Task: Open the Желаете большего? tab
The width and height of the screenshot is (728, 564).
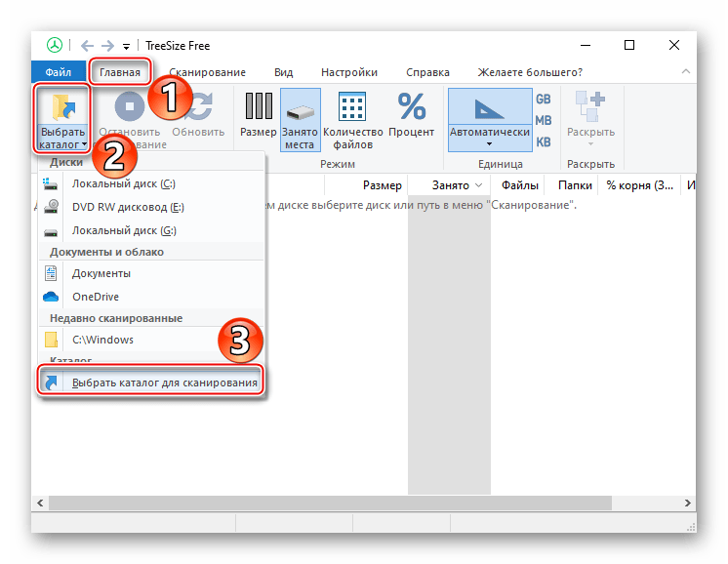Action: click(x=530, y=72)
